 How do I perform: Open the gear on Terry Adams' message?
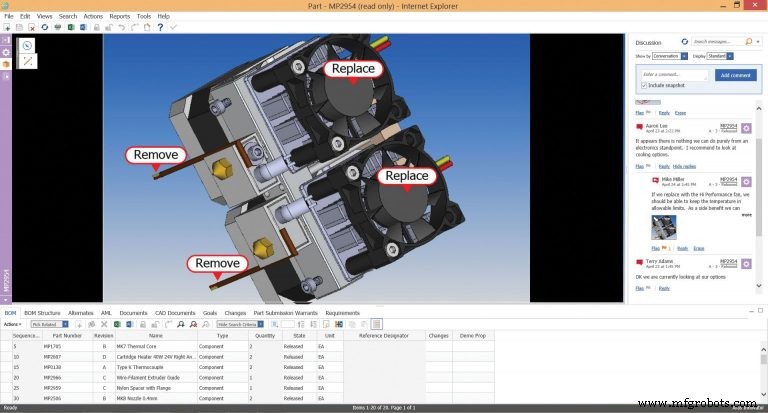[x=746, y=264]
